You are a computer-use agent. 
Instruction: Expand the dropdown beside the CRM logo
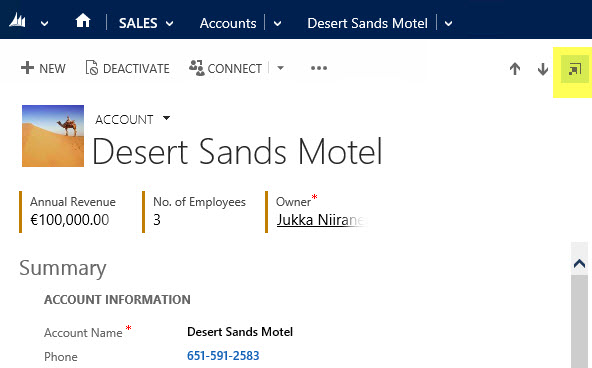(45, 24)
